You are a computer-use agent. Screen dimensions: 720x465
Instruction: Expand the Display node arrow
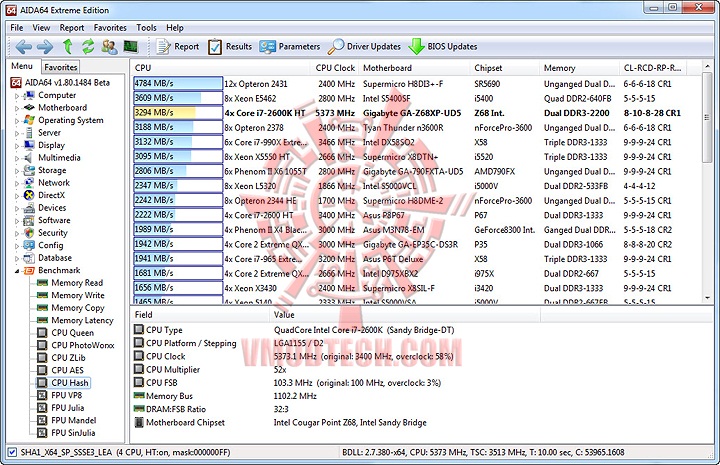point(17,146)
